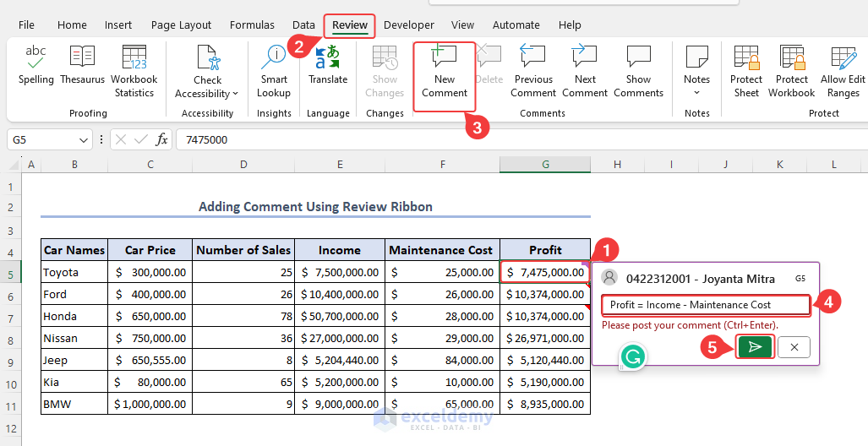Go to Previous Comment
This screenshot has height=446, width=868.
[x=532, y=71]
